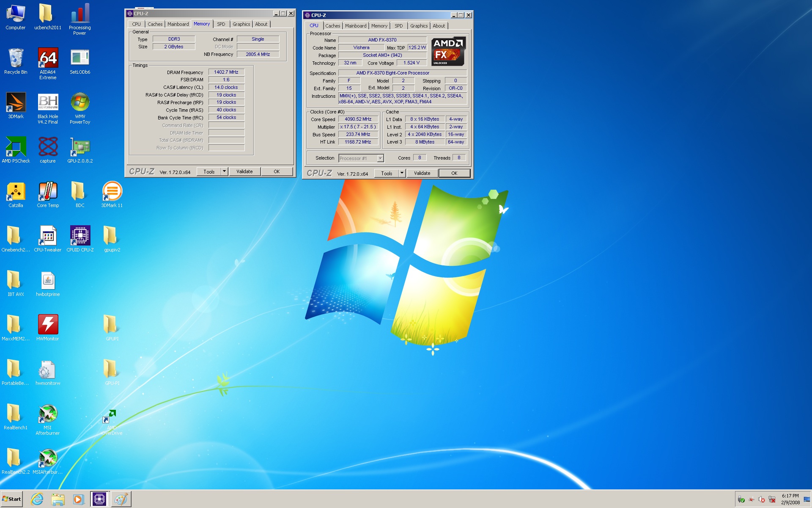Open Mainboard tab in right CPU-Z window
Screen dimensions: 812x508
coord(356,26)
